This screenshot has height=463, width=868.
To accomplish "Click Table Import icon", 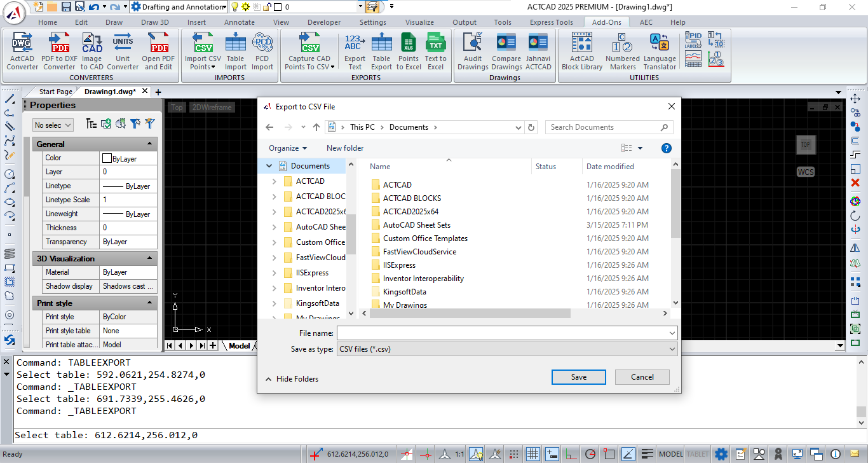I will 235,43.
